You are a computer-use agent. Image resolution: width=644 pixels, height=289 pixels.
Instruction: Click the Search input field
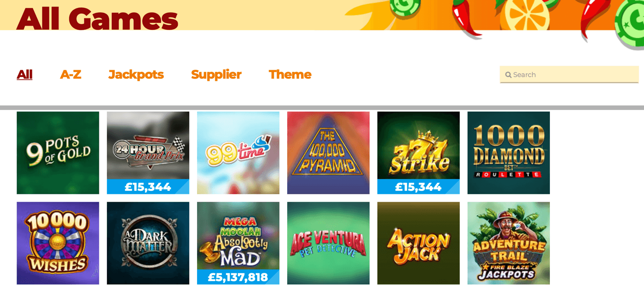tap(569, 75)
